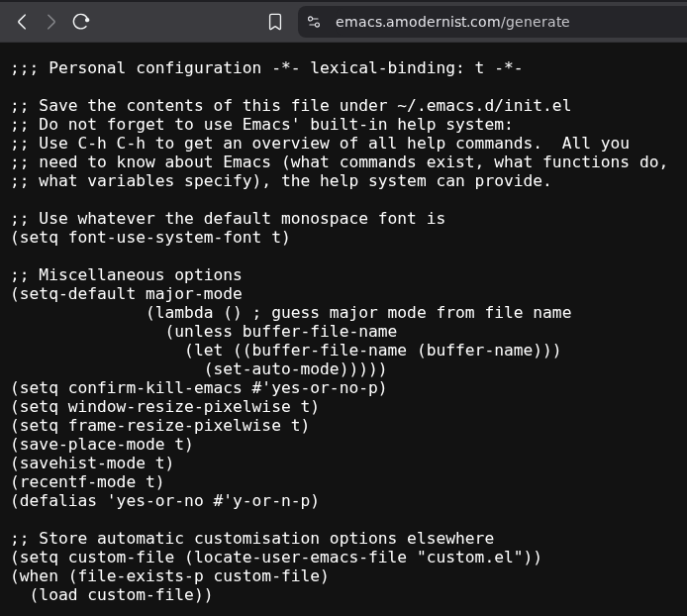Click the '(recentf-mode t)' line
Image resolution: width=687 pixels, height=616 pixels.
(x=87, y=482)
